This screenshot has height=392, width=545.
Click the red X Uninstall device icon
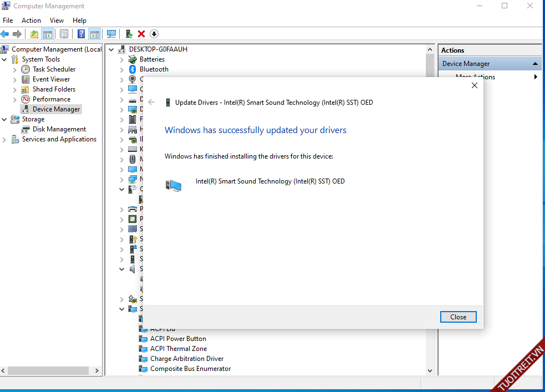[x=141, y=34]
